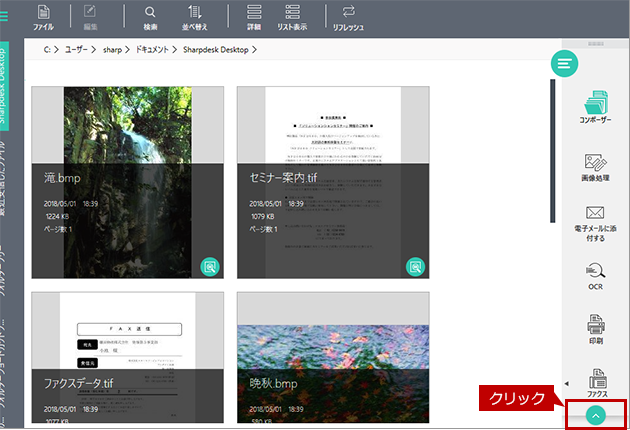The width and height of the screenshot is (630, 430).
Task: Expand the chevron after Sharpdesk Desktop in the breadcrumb
Action: click(x=254, y=49)
